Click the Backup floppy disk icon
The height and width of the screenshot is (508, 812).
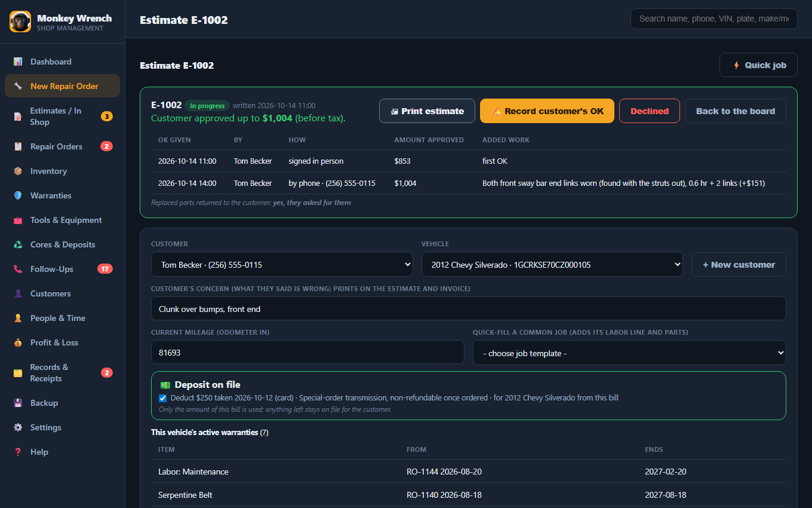[18, 403]
